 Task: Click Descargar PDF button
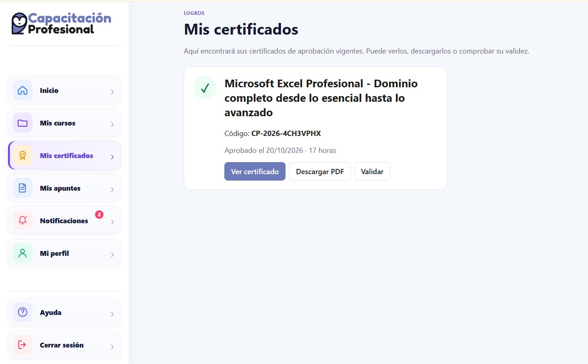320,171
